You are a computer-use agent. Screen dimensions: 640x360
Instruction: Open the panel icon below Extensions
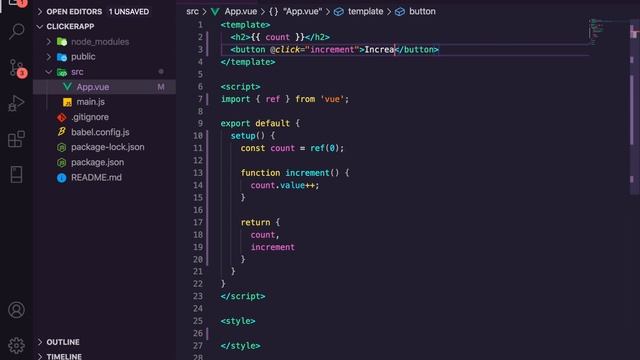[x=16, y=174]
